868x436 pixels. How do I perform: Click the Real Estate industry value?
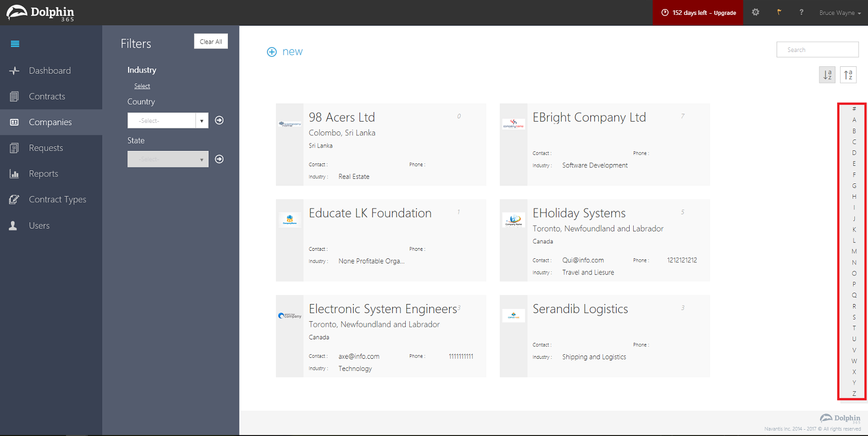(x=354, y=177)
